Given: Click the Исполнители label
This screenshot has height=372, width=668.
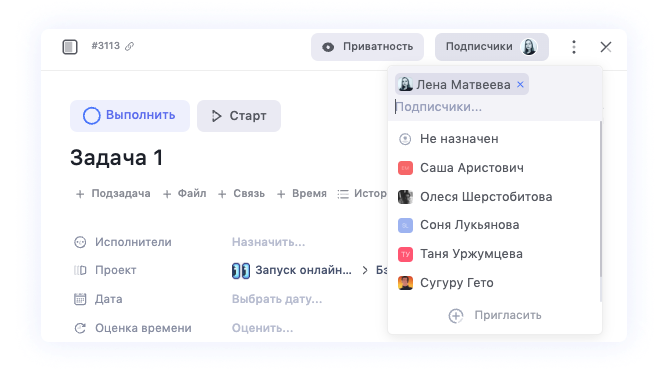Looking at the screenshot, I should (x=133, y=242).
